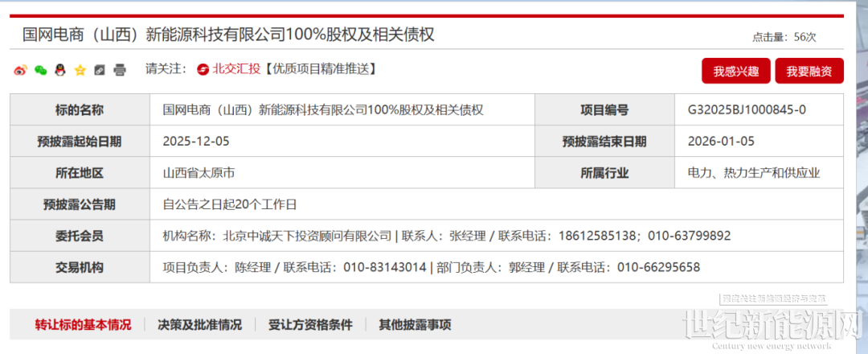The height and width of the screenshot is (354, 868).
Task: Click the 点击量 view count text
Action: 784,37
